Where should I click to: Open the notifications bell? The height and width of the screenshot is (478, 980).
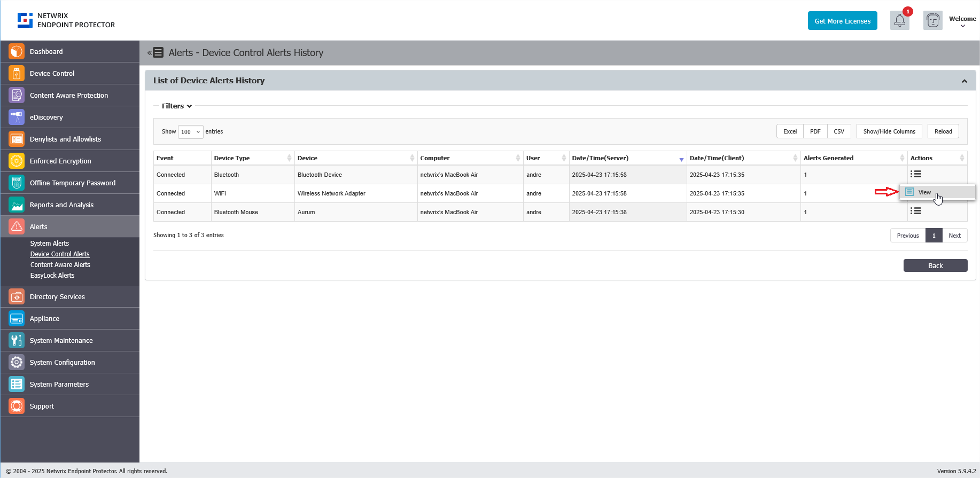click(x=900, y=21)
